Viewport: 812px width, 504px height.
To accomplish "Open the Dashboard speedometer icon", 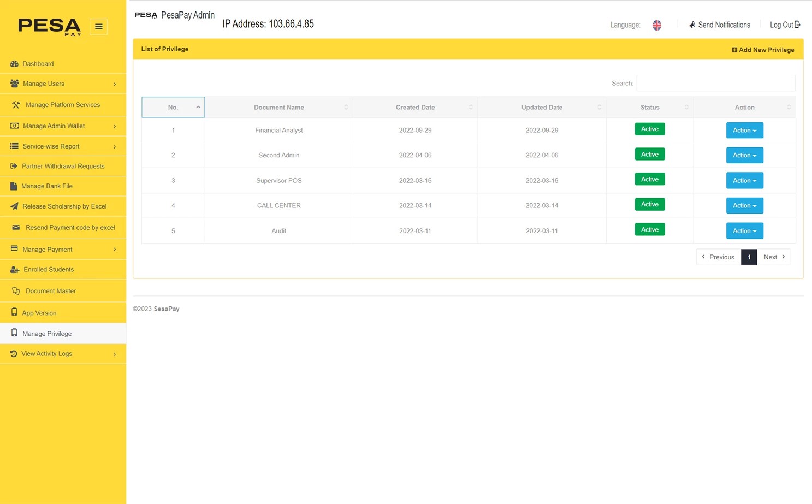I will [14, 64].
